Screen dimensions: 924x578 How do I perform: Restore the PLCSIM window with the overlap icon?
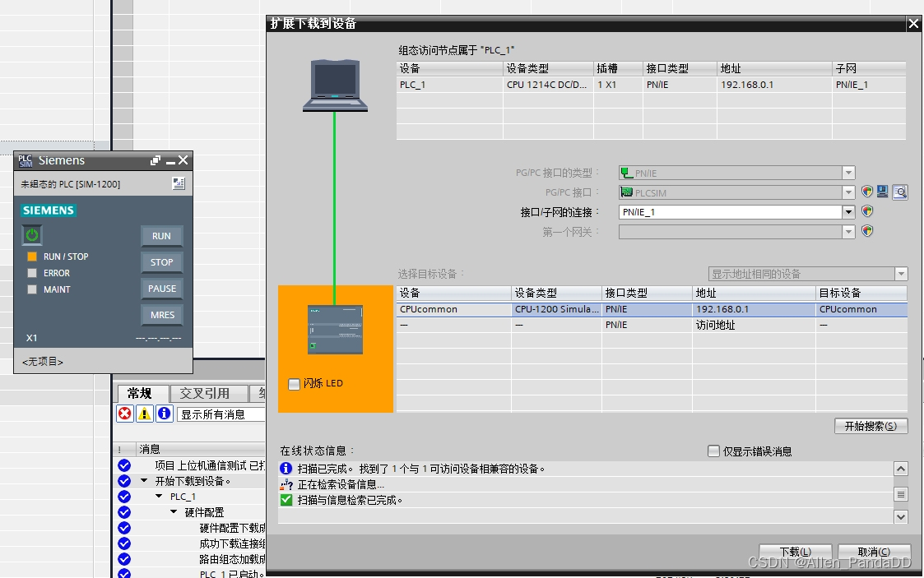pyautogui.click(x=156, y=160)
